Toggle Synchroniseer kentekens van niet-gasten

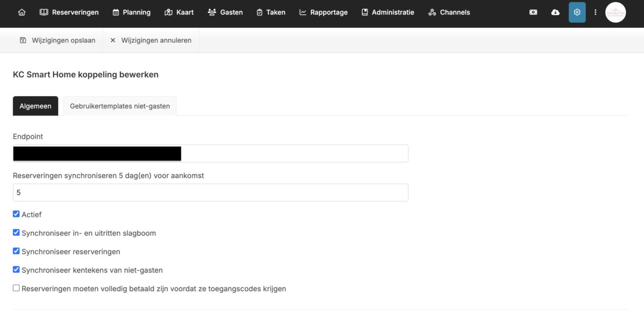point(17,270)
